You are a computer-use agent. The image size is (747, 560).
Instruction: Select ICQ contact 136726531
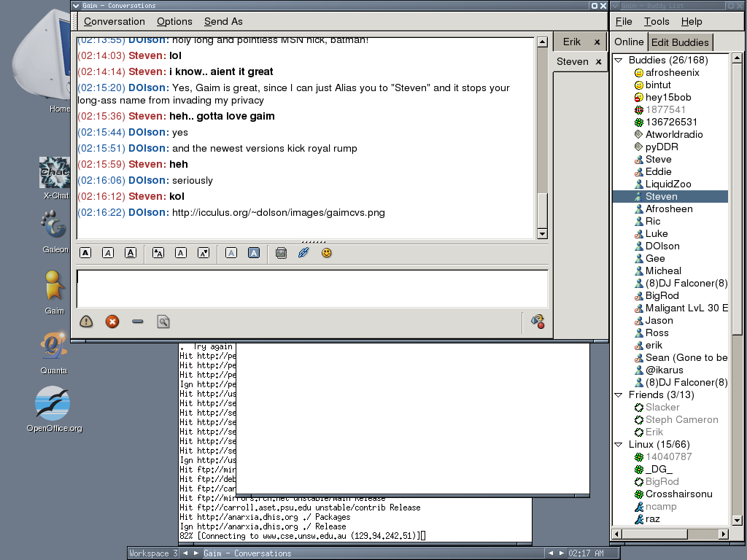(671, 122)
